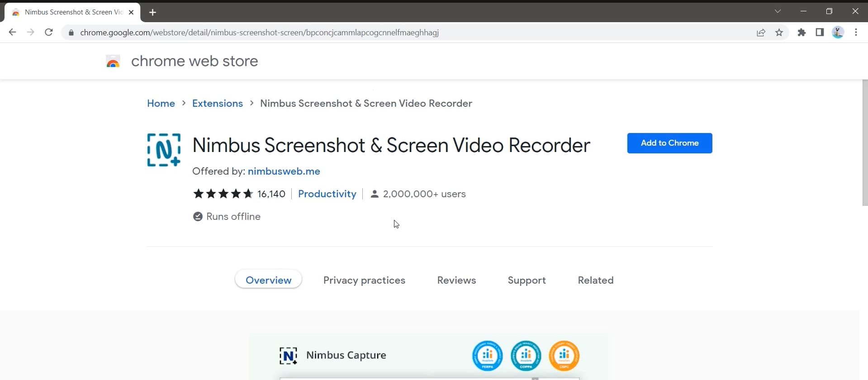Go to the Home breadcrumb link
Image resolution: width=868 pixels, height=380 pixels.
coord(161,103)
